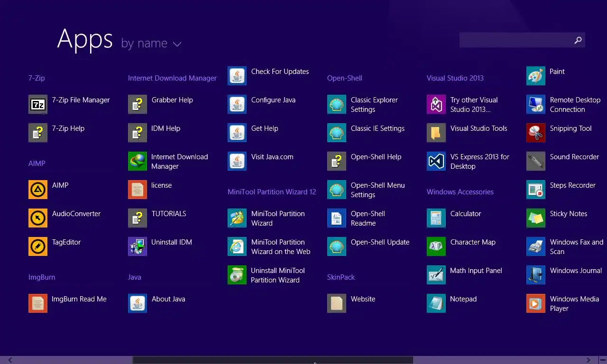Select the Windows Accessories group header
The height and width of the screenshot is (364, 607).
[x=460, y=192]
